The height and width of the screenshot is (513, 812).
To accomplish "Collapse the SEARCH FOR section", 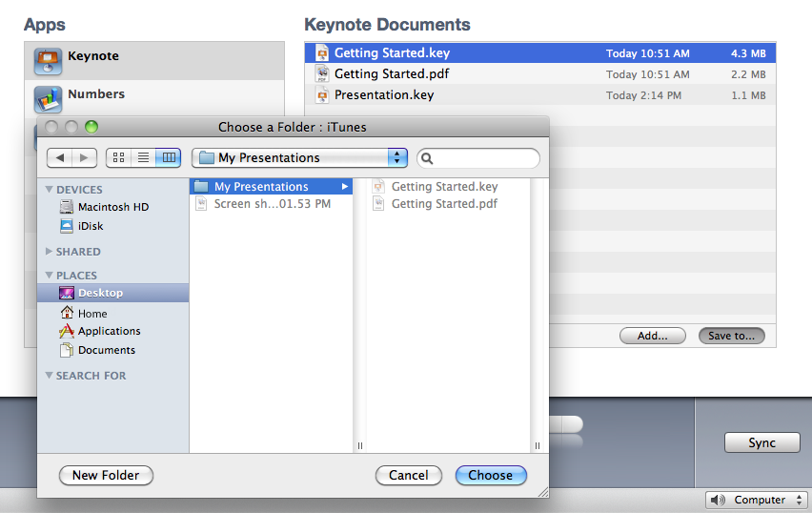I will click(x=50, y=375).
